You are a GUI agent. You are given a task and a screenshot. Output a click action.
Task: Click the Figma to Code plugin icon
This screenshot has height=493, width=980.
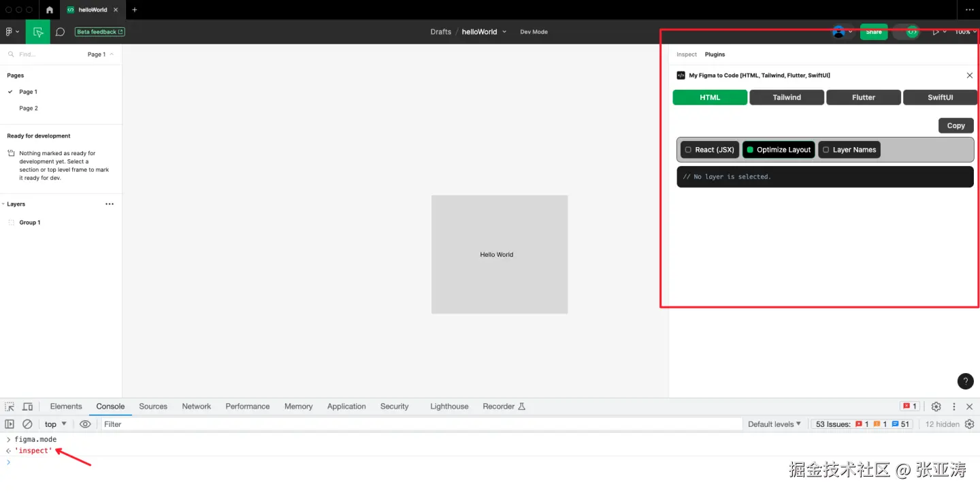click(681, 76)
